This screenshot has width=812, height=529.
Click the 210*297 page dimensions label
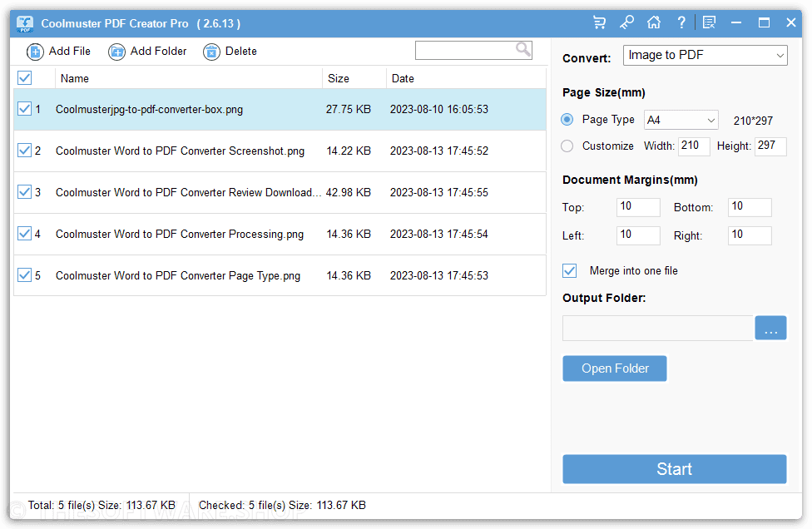(x=753, y=121)
